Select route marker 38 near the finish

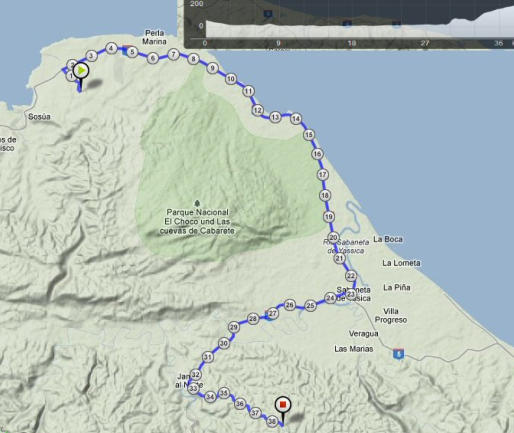pyautogui.click(x=272, y=421)
